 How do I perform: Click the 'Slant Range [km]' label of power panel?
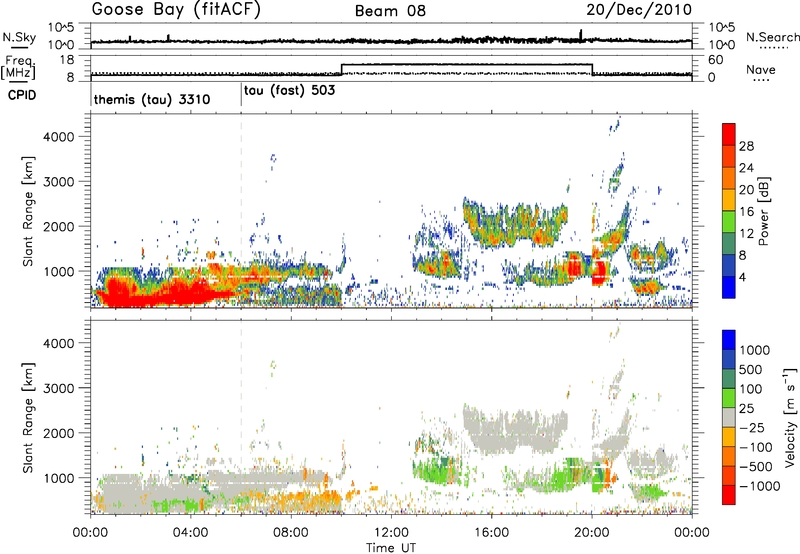(28, 211)
